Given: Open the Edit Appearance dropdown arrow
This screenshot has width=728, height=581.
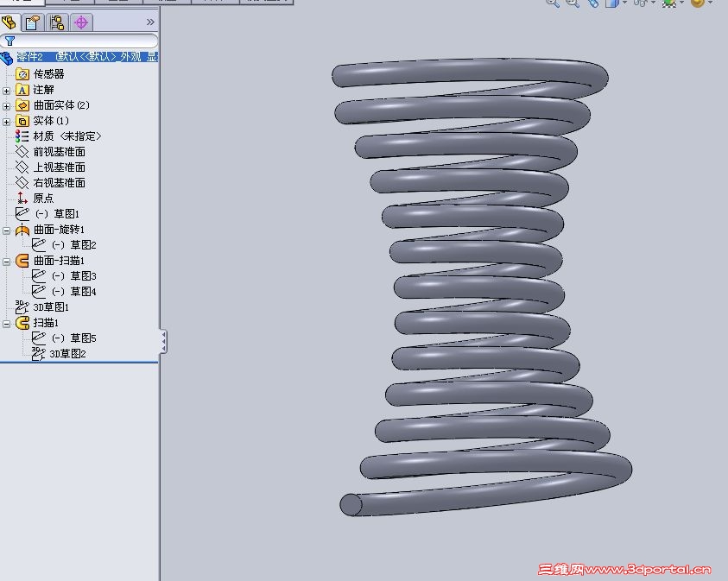Looking at the screenshot, I should pos(681,3).
